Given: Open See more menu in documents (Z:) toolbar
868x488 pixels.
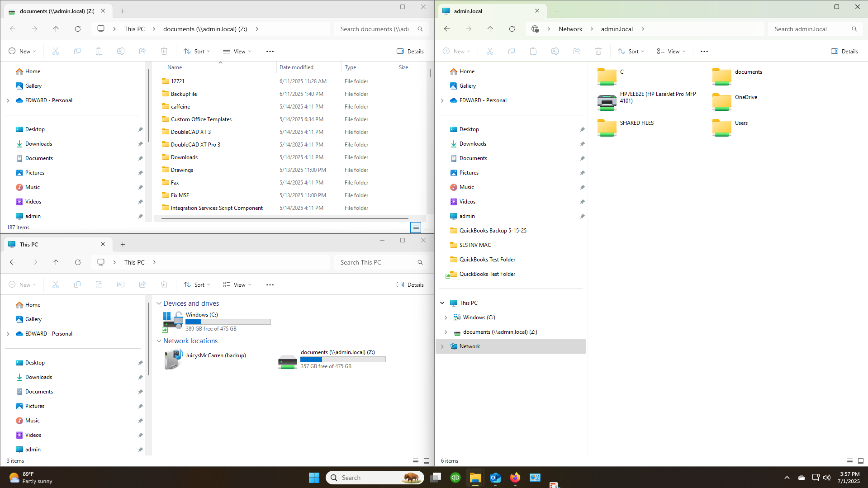Looking at the screenshot, I should pyautogui.click(x=270, y=52).
